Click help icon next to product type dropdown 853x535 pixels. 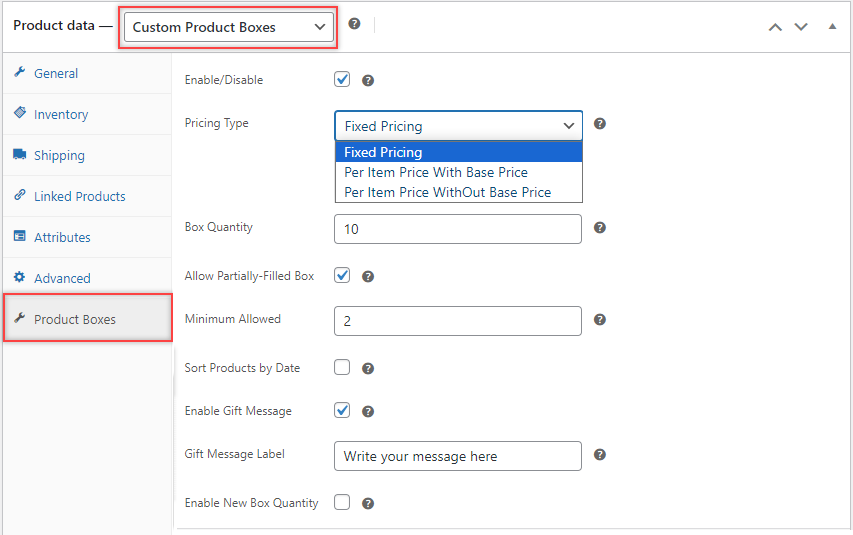coord(354,24)
